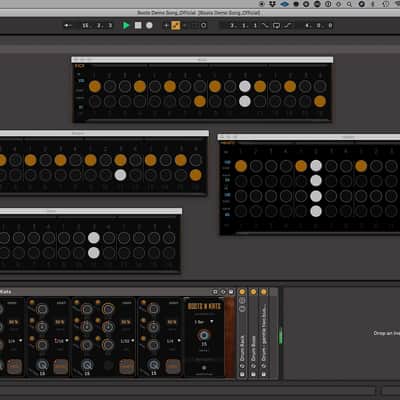
Task: Toggle the Drum Bass orange power button
Action: tap(254, 292)
